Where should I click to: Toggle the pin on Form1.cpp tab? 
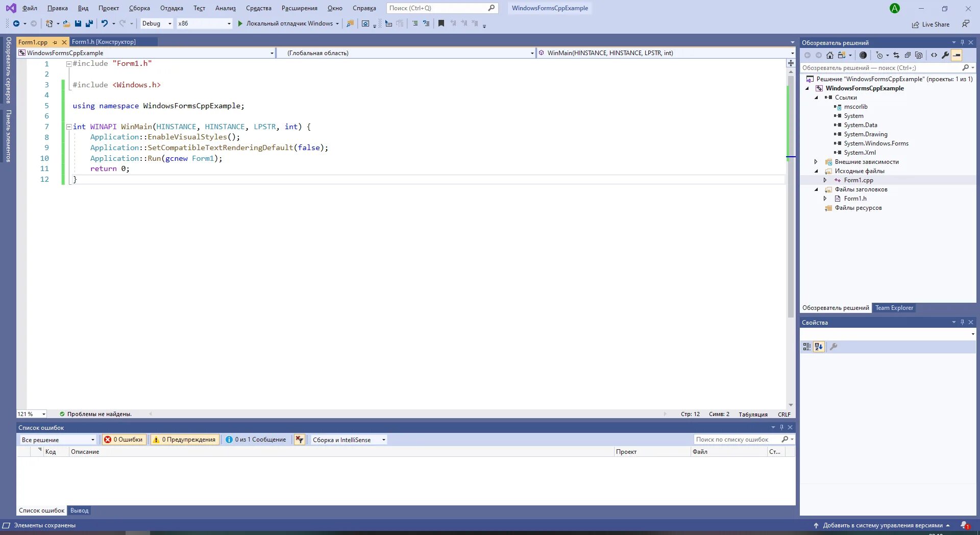pos(55,42)
